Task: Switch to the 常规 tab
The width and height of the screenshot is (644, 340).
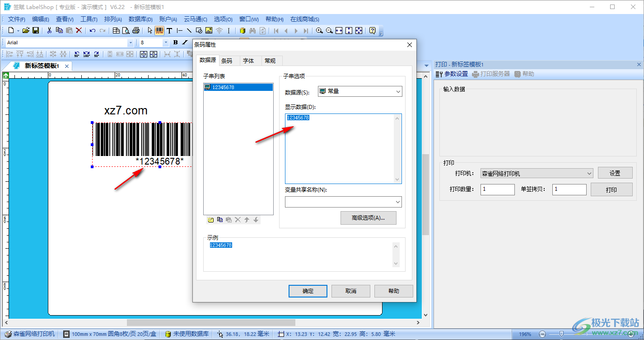Action: pyautogui.click(x=270, y=61)
